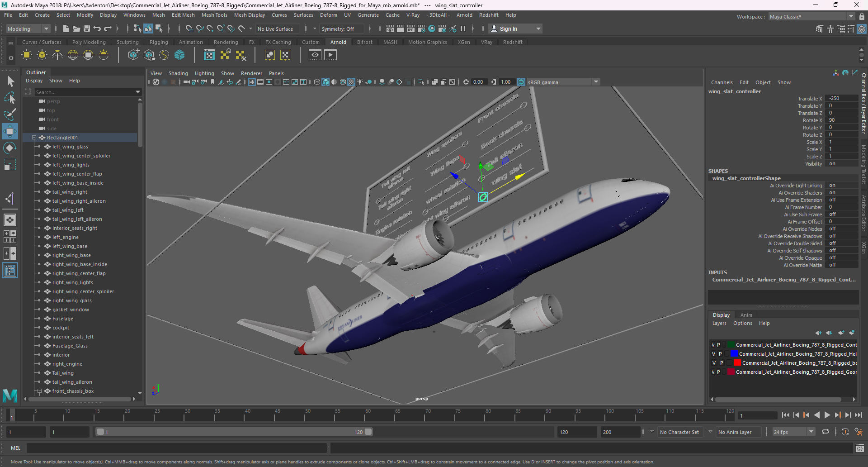Toggle playback P of the Rigged_bo layer
The width and height of the screenshot is (868, 467).
click(x=722, y=363)
